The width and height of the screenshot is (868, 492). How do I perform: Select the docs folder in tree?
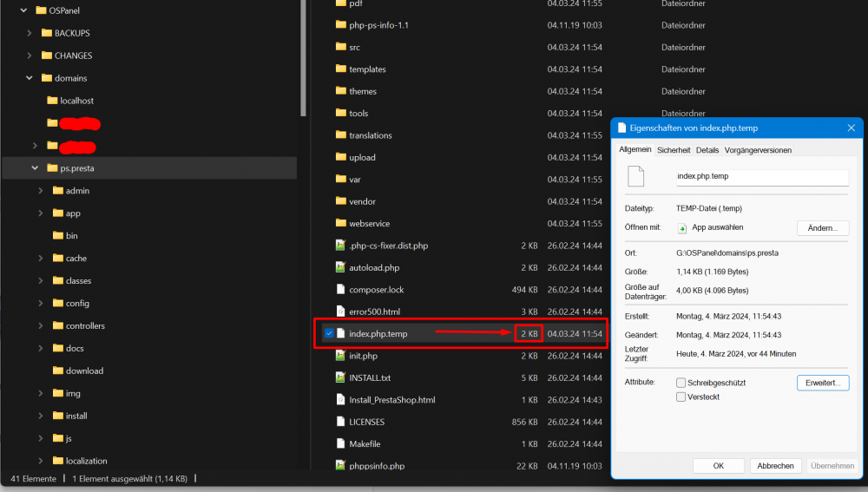[x=68, y=348]
